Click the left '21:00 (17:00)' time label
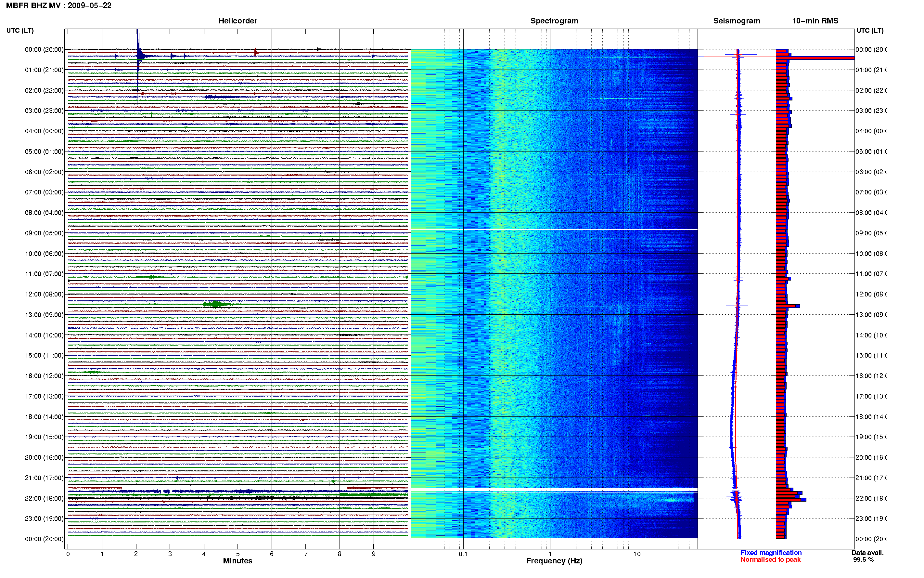 coord(44,478)
